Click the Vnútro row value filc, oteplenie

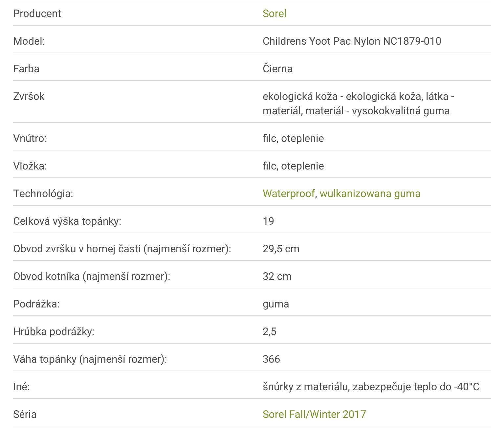pyautogui.click(x=293, y=138)
